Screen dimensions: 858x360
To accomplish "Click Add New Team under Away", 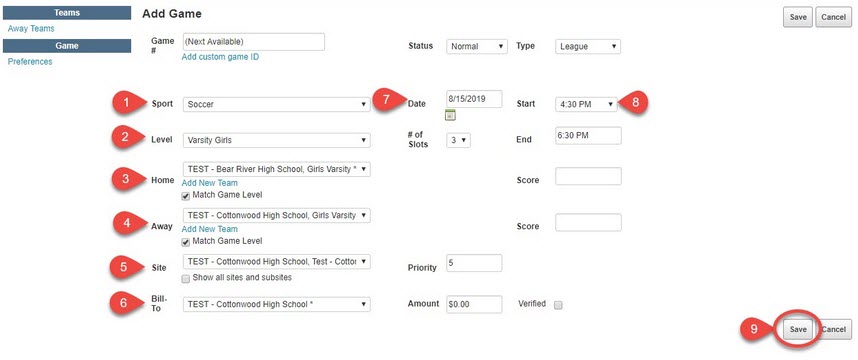I will 210,229.
